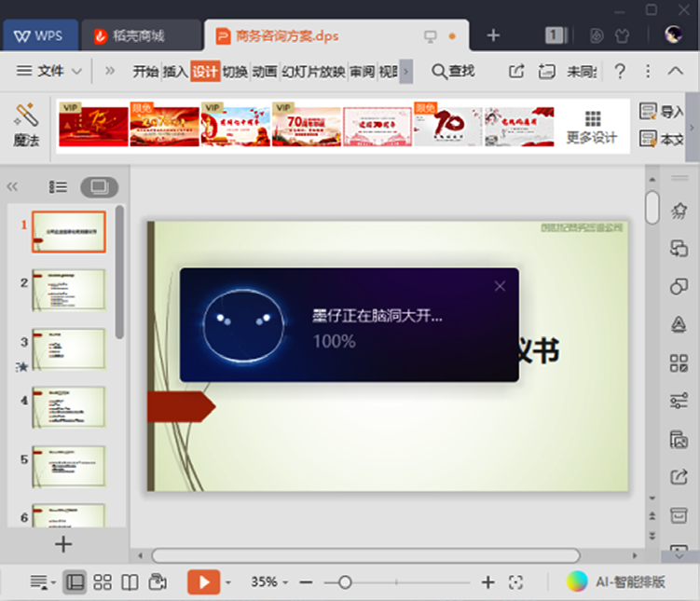Click the 未同步 status button
This screenshot has height=601, width=700.
pos(582,72)
